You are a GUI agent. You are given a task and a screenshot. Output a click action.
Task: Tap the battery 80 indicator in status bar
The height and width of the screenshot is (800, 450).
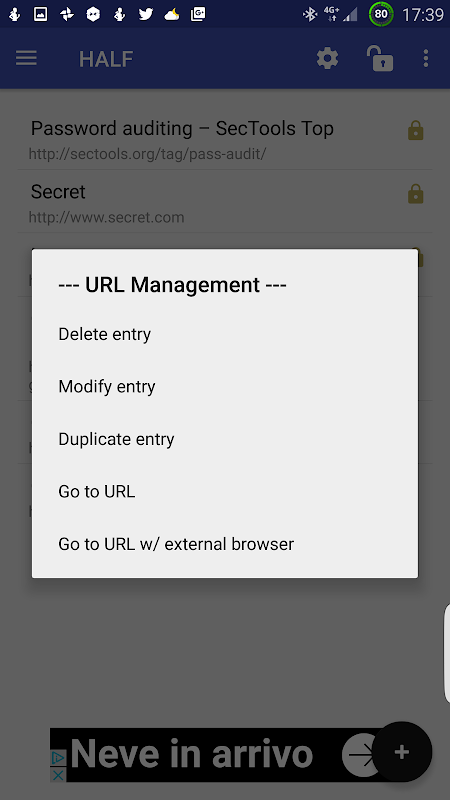point(381,14)
